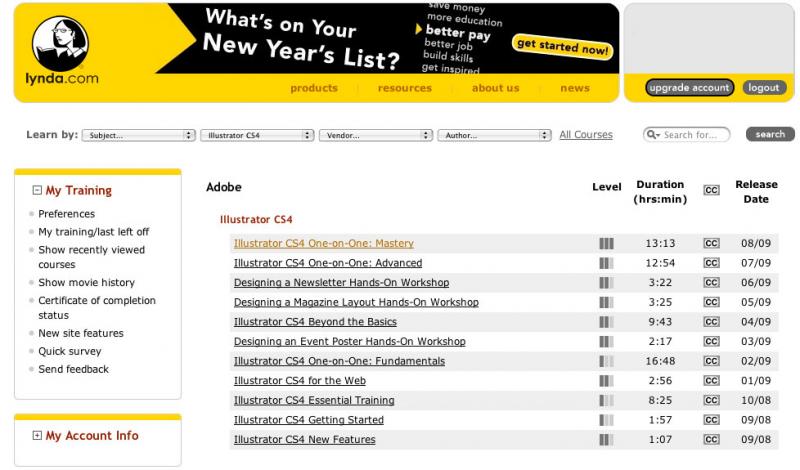The width and height of the screenshot is (800, 470).
Task: Click the upgrade account button
Action: tap(689, 88)
